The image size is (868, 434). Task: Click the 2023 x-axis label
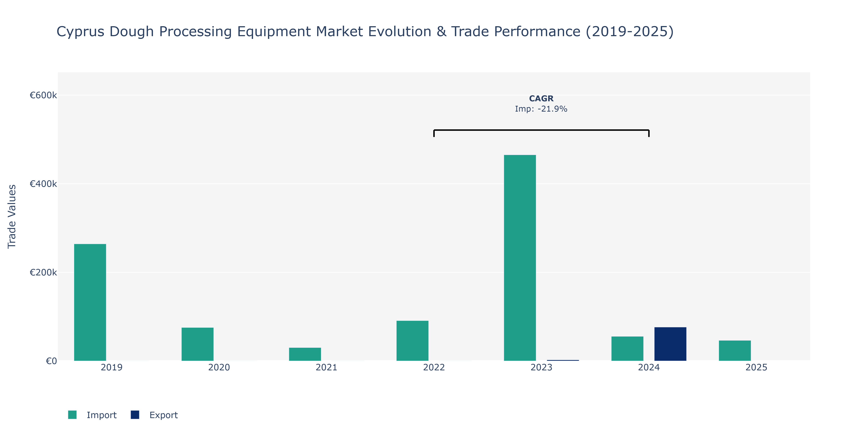[541, 367]
